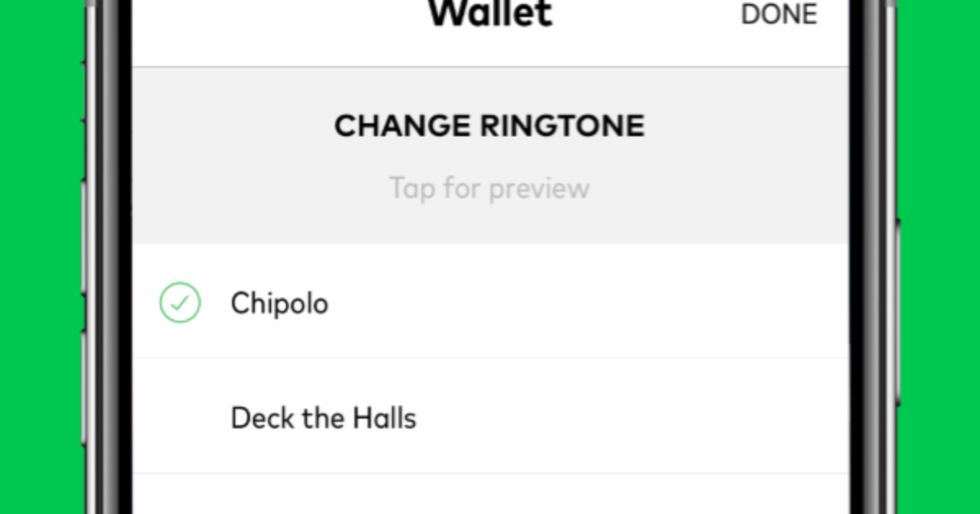Click the green checkmark icon beside Chipolo
Image resolution: width=980 pixels, height=514 pixels.
(180, 303)
